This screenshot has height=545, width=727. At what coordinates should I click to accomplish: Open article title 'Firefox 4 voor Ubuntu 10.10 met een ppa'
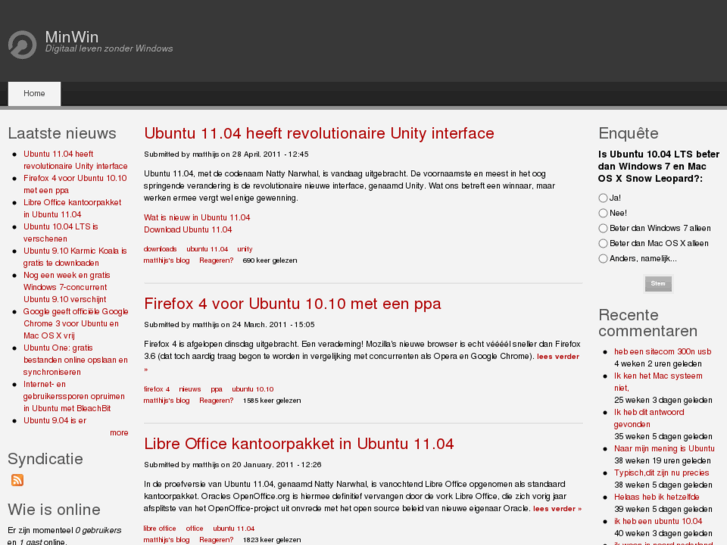pyautogui.click(x=292, y=304)
